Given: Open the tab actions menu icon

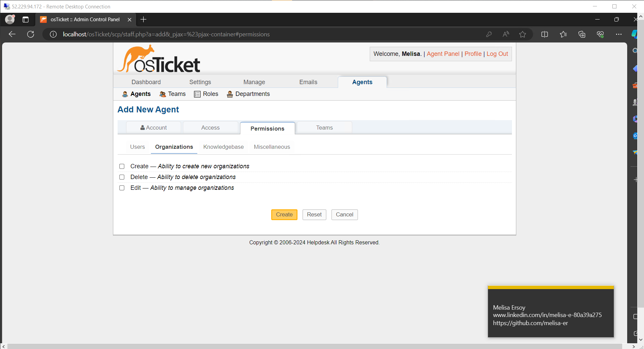Looking at the screenshot, I should pos(26,20).
